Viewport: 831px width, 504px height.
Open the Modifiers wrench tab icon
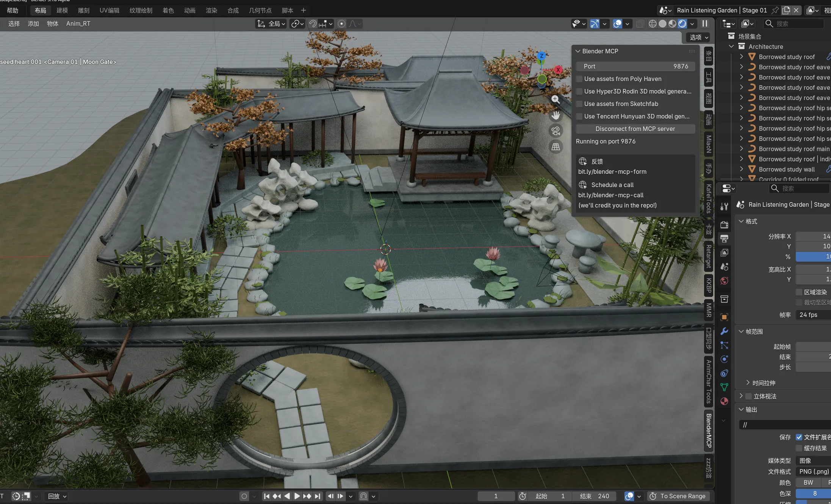pos(724,331)
